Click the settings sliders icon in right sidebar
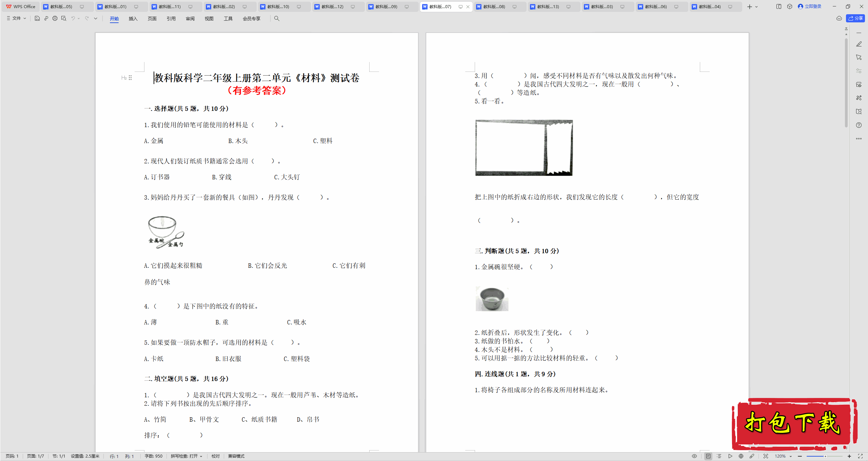Image resolution: width=868 pixels, height=461 pixels. coord(859,71)
